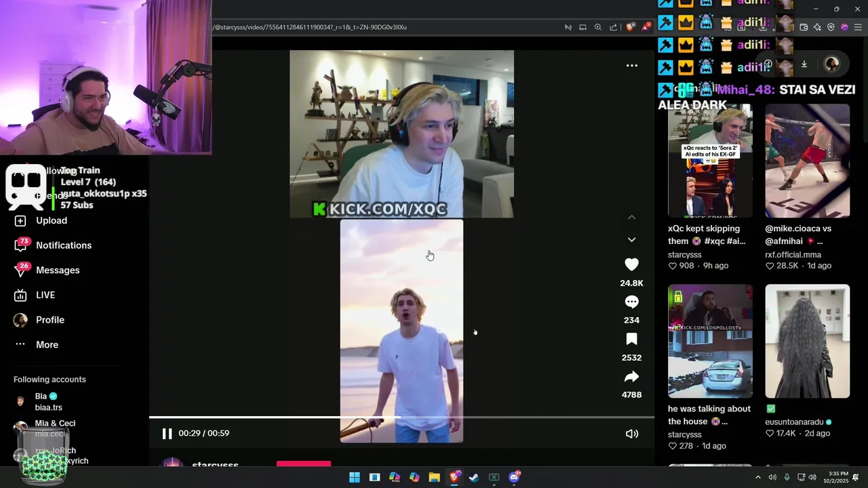Viewport: 868px width, 488px height.
Task: Show hidden tray icons chevron
Action: click(x=758, y=477)
